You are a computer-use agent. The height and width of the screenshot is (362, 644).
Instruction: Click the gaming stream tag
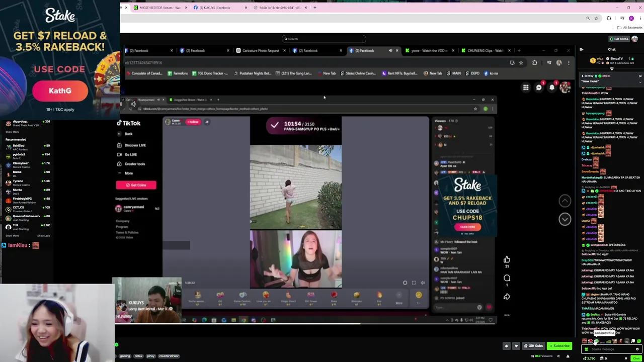pos(125,356)
